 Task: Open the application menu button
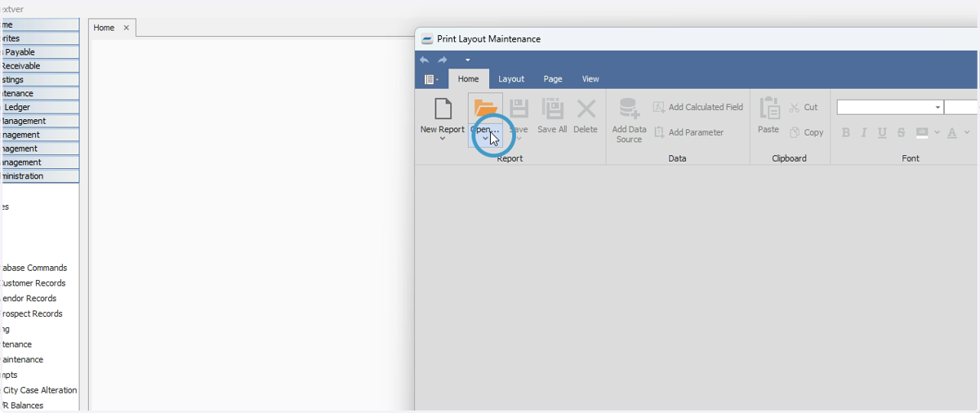(x=431, y=79)
